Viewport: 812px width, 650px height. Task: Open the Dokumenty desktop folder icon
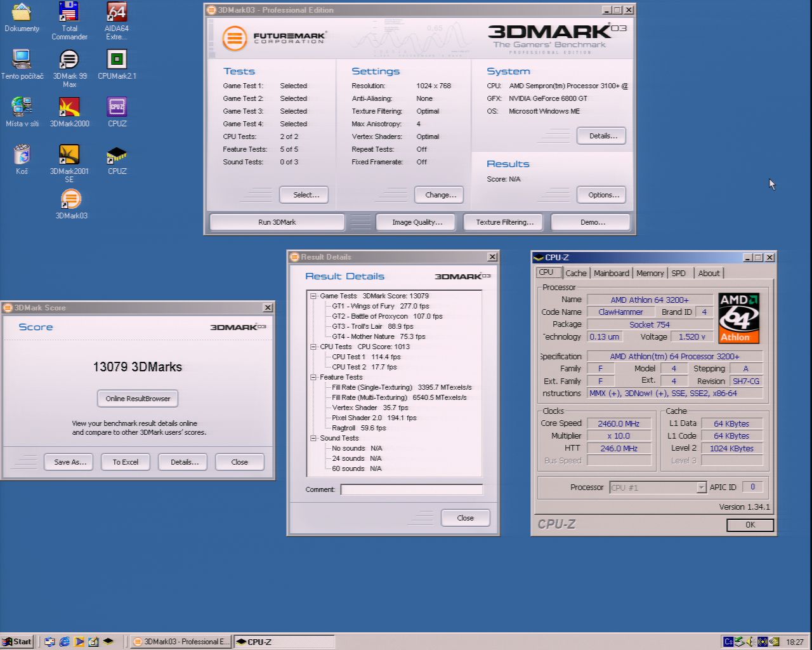(22, 18)
